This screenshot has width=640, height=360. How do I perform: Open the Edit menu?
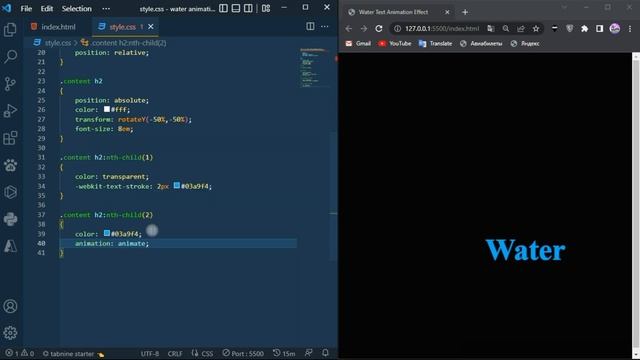47,9
